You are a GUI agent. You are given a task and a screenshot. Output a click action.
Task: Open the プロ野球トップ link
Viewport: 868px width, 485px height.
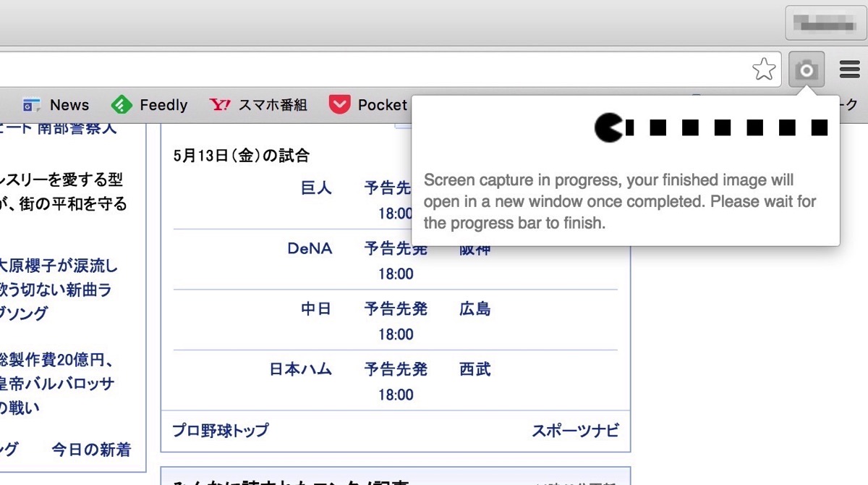[x=221, y=430]
